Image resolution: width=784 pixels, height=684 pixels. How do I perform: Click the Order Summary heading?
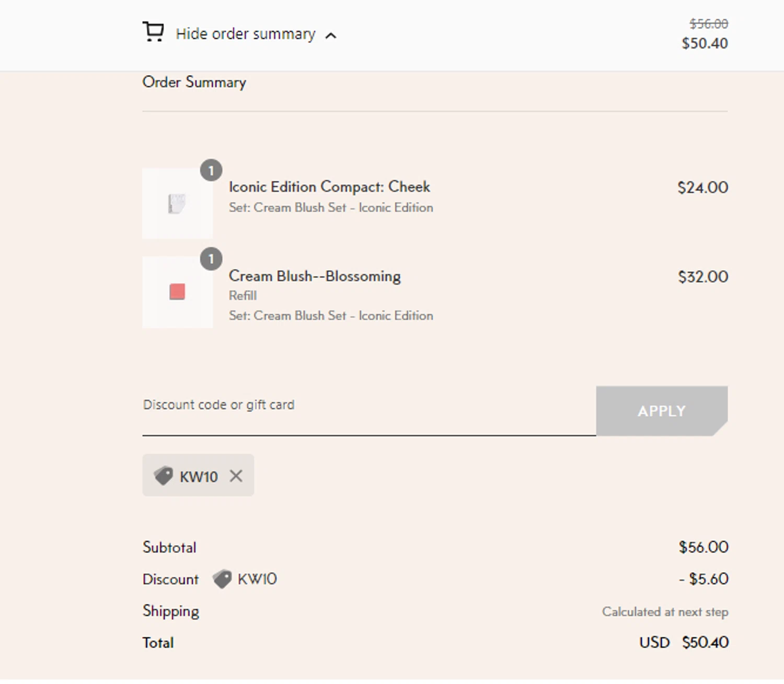[194, 82]
